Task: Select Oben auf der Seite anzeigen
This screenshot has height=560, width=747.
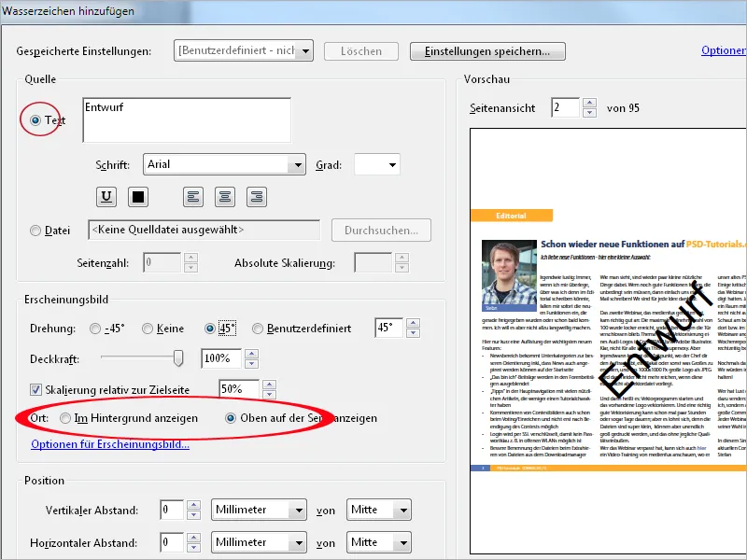Action: [x=231, y=418]
